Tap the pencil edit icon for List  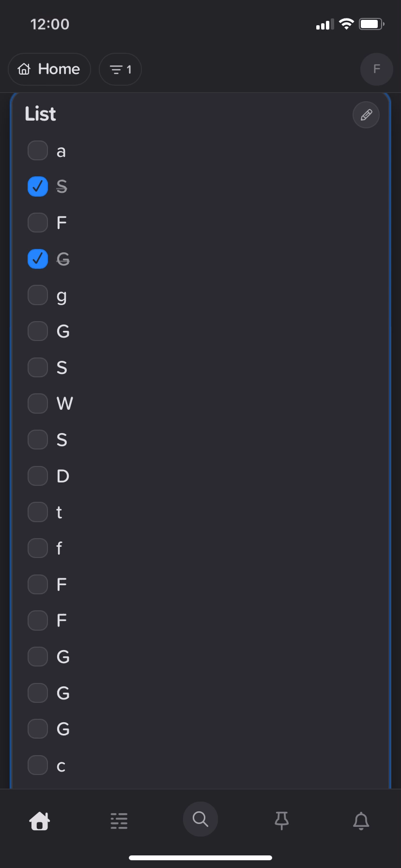tap(366, 115)
